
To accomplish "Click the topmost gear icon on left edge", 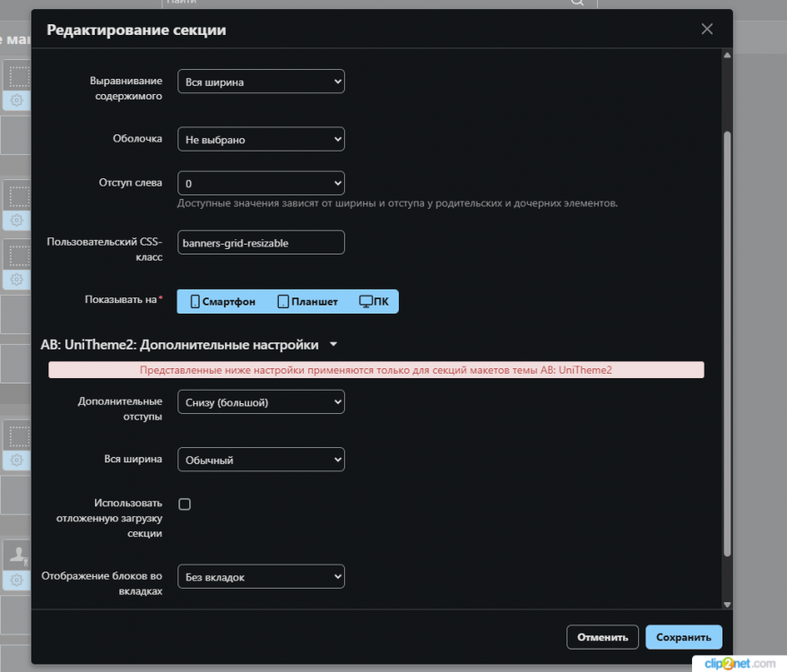I will coord(15,100).
